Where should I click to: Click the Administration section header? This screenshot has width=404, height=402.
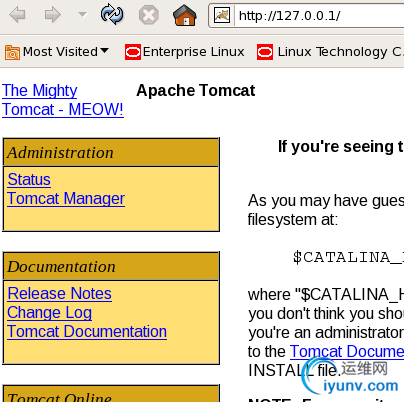111,153
